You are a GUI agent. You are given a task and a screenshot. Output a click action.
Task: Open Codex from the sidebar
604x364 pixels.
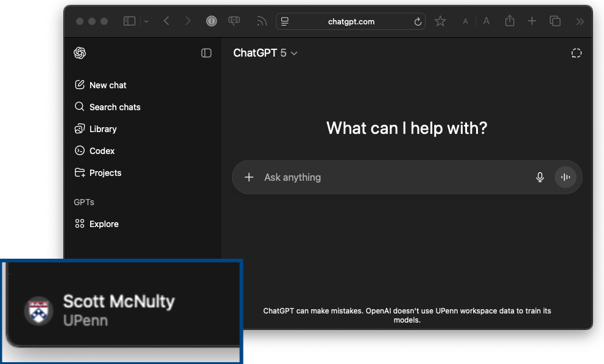click(94, 150)
